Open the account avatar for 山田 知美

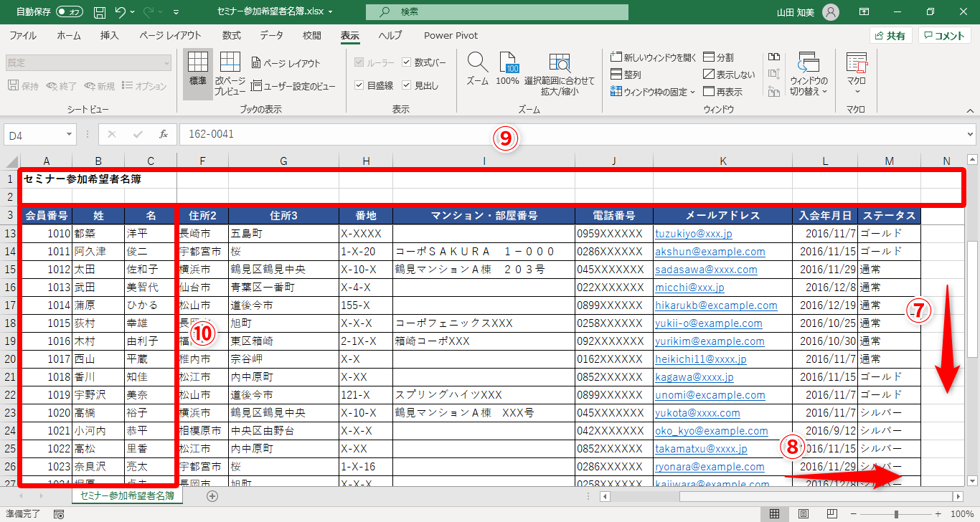(x=831, y=12)
